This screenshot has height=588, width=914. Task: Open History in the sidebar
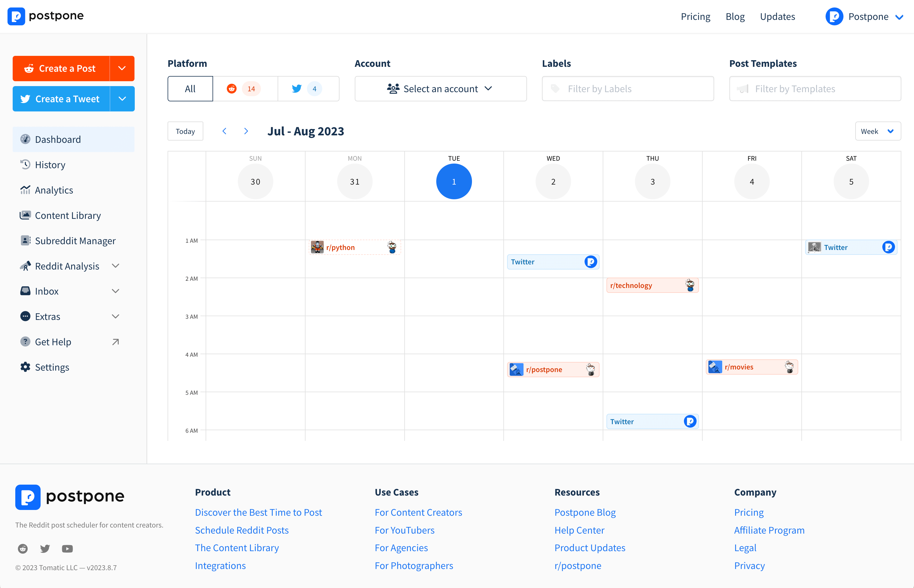click(73, 164)
